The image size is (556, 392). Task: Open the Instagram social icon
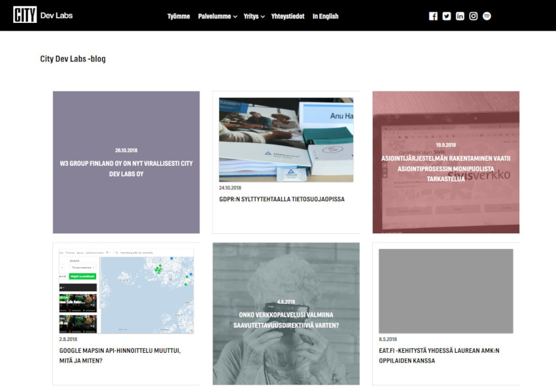[x=474, y=16]
